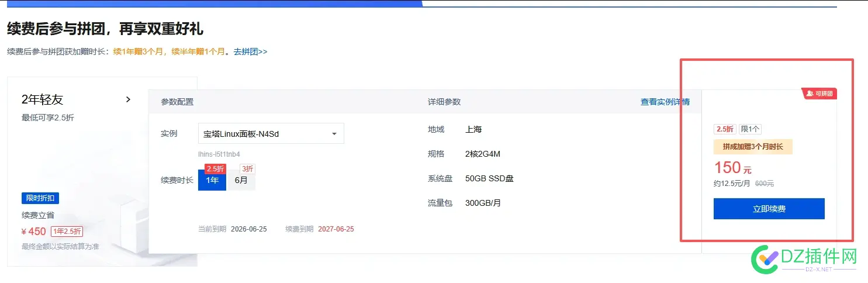Click the 续1年赠3个月 orange text
Screen dimensions: 868x283
point(139,51)
